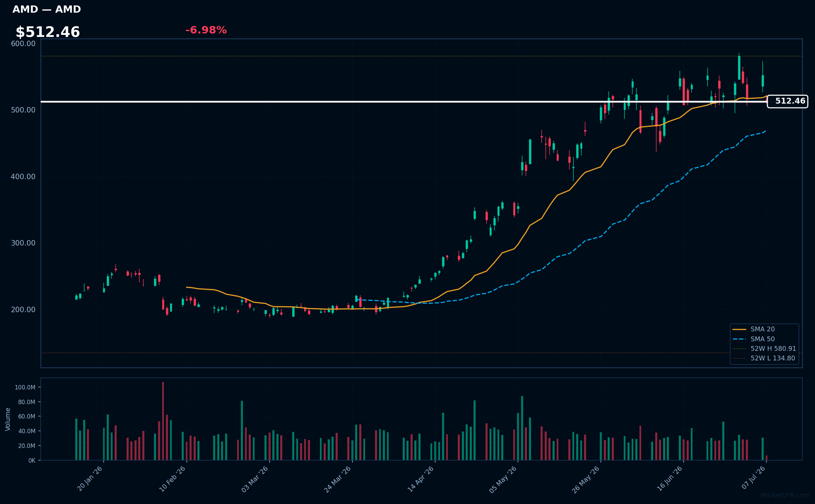815x504 pixels.
Task: Click the 20.0M volume axis label
Action: 27,446
